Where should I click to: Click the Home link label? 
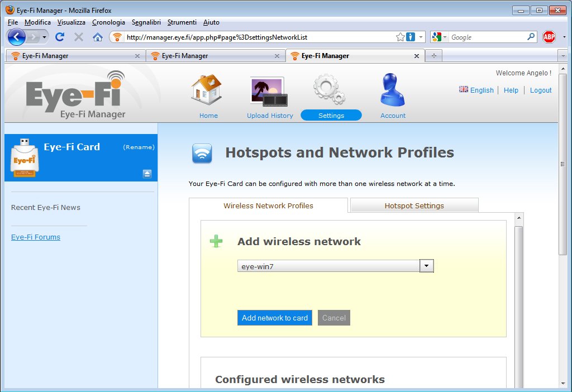pos(208,116)
